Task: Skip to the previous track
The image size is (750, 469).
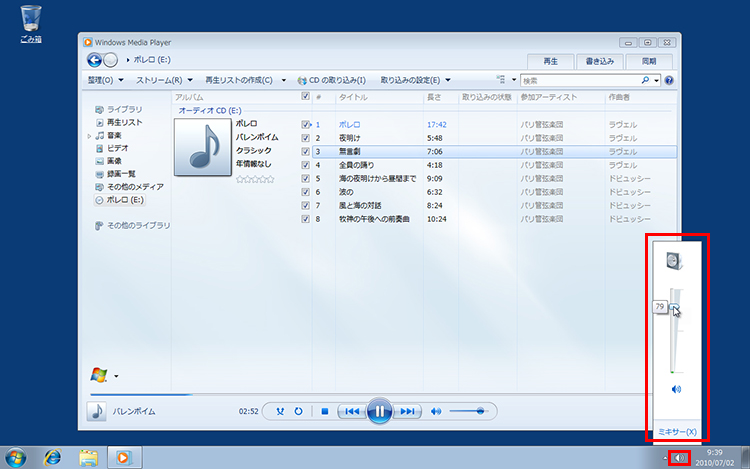Action: pos(352,411)
